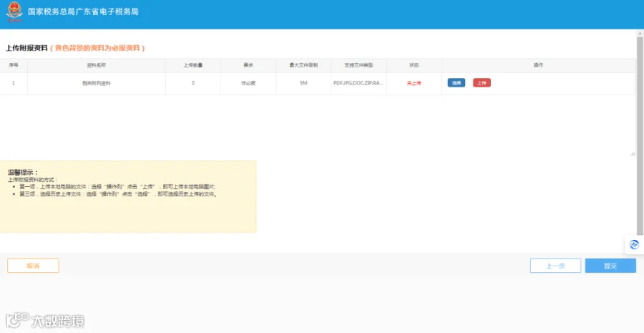
Task: Click the 操作 column header
Action: [x=538, y=65]
